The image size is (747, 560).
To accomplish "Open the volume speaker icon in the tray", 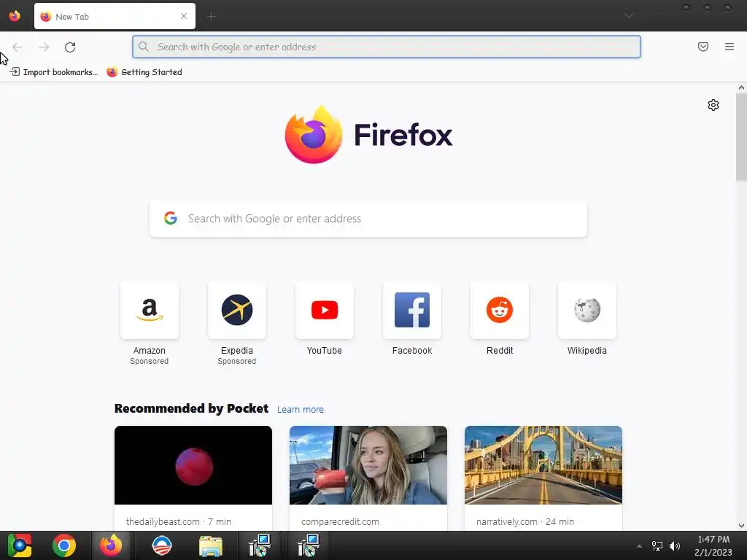I will click(x=675, y=546).
